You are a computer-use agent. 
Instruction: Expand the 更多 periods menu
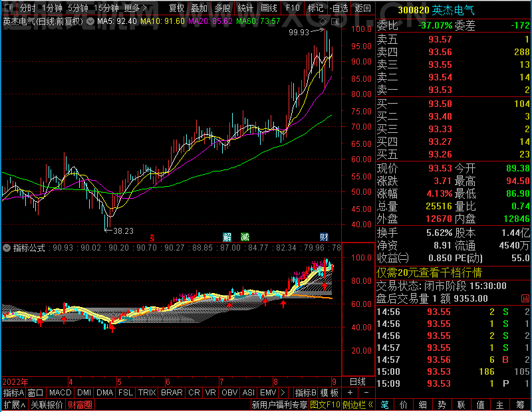point(136,8)
